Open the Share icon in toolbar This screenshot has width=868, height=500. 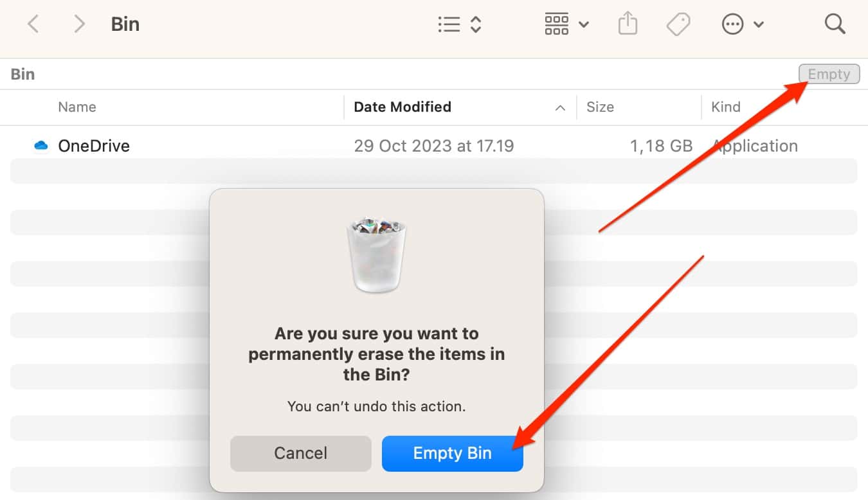point(628,24)
